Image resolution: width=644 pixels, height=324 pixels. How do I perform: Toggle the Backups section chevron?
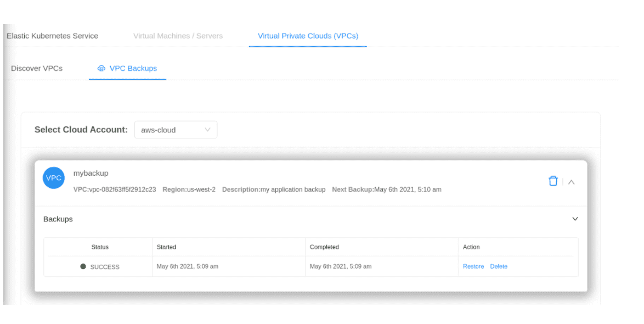click(575, 219)
